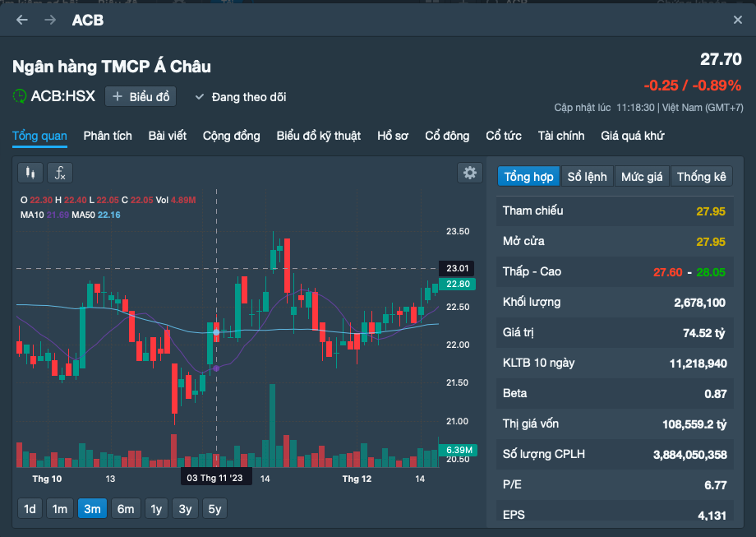Screen dimensions: 756x537
Task: Click Giá trị value 74.52 tỷ
Action: click(x=704, y=333)
